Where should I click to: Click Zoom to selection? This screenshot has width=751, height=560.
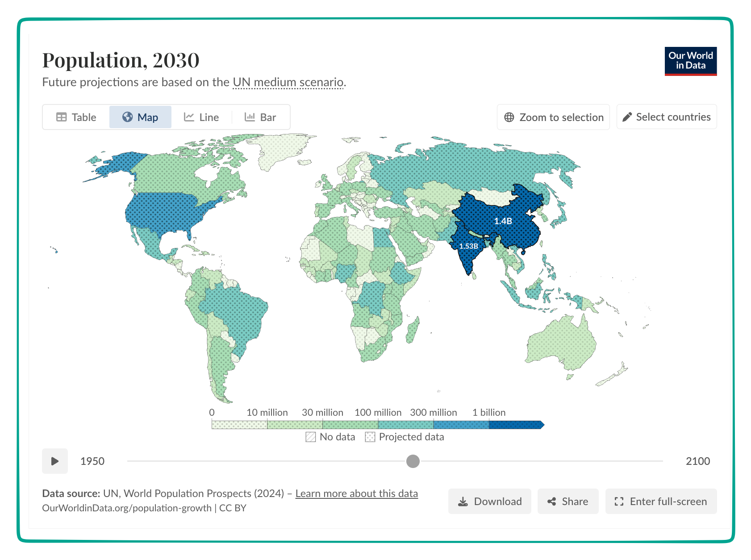point(553,117)
